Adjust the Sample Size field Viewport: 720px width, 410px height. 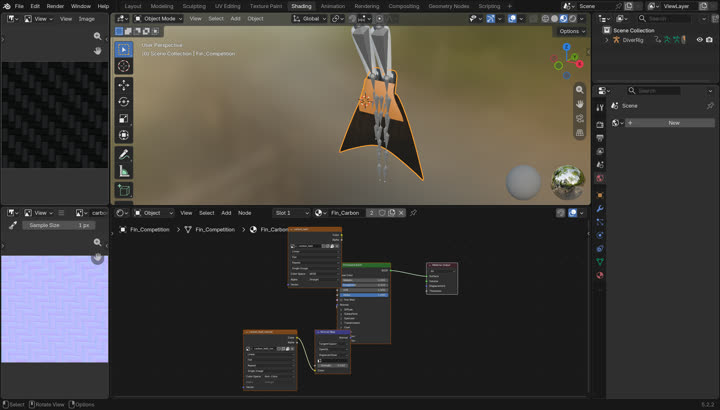click(x=59, y=225)
